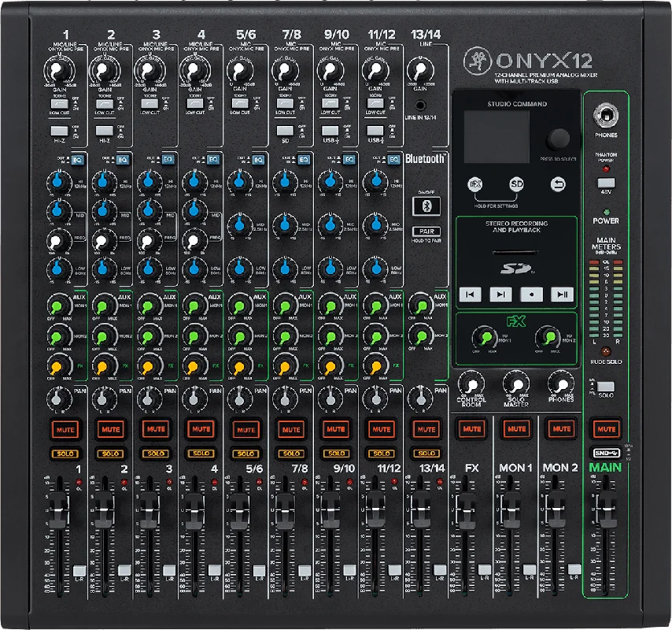Image resolution: width=672 pixels, height=630 pixels.
Task: Solo channel 2
Action: [111, 454]
